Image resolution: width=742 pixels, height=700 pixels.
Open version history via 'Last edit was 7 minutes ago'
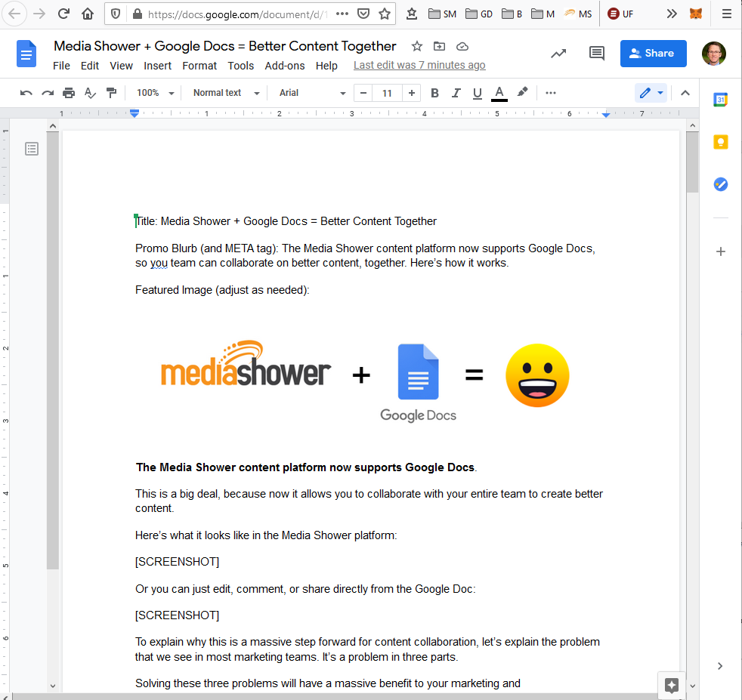[x=419, y=65]
